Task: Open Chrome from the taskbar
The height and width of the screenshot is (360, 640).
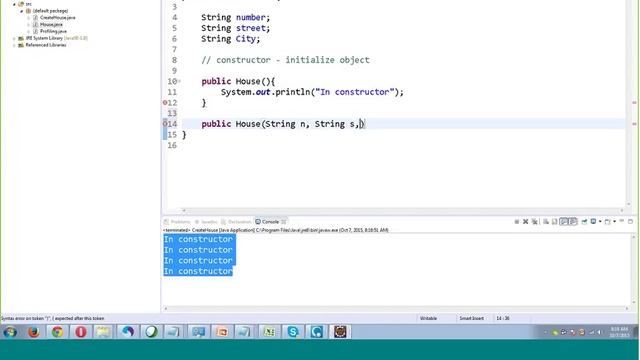Action: (57, 332)
